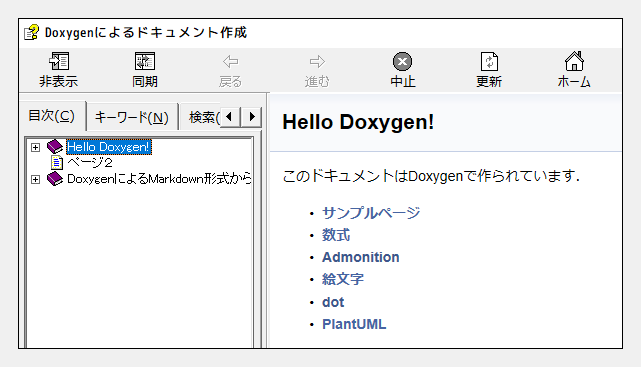Open the サンプルページ link

click(371, 213)
